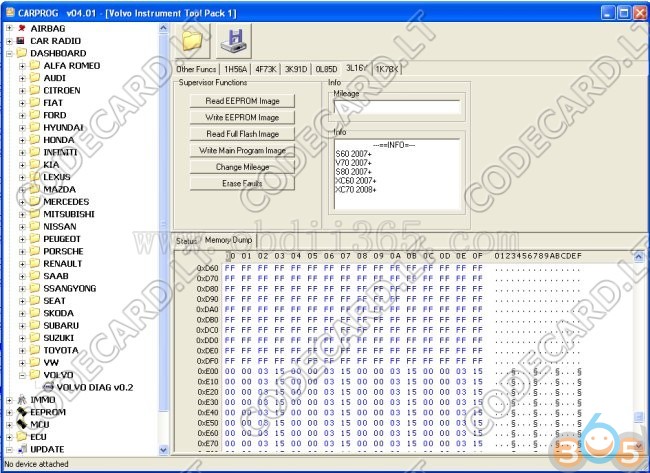This screenshot has width=650, height=473.
Task: Expand the ECU tree node
Action: (x=9, y=437)
